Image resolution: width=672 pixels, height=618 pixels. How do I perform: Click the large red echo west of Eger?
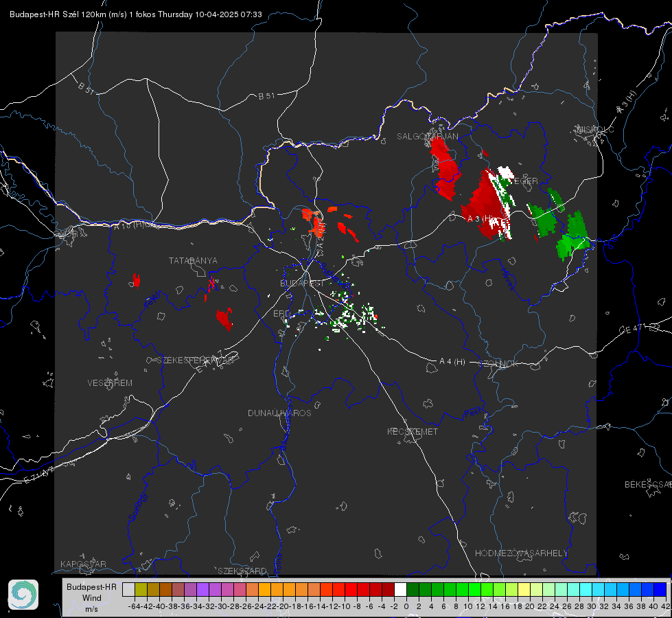coord(485,204)
